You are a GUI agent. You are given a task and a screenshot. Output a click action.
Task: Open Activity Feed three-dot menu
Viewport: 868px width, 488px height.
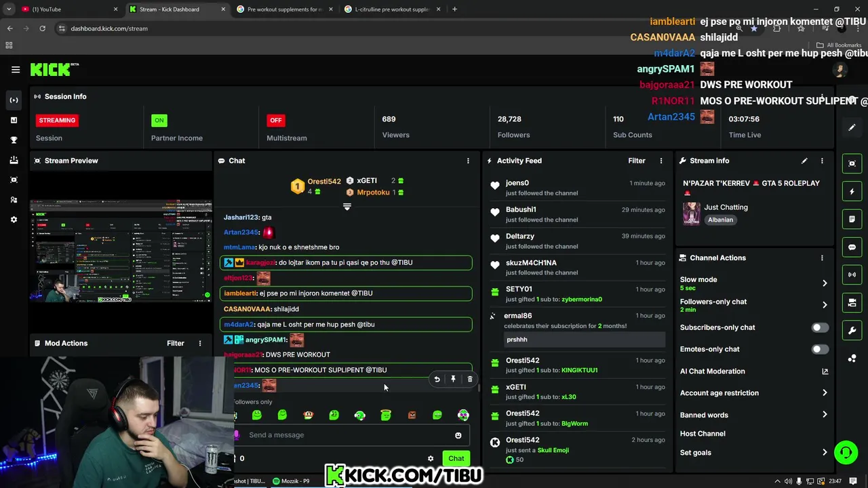[661, 161]
